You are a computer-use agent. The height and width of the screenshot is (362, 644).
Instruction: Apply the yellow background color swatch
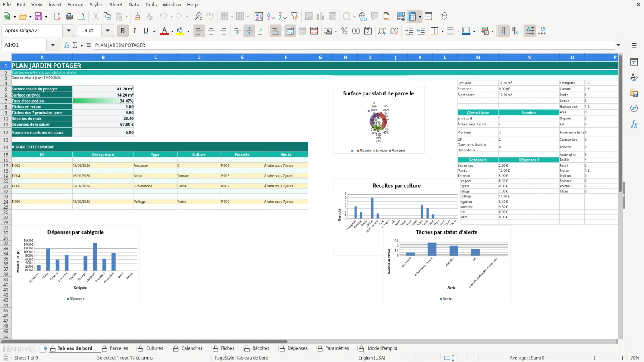[x=180, y=31]
